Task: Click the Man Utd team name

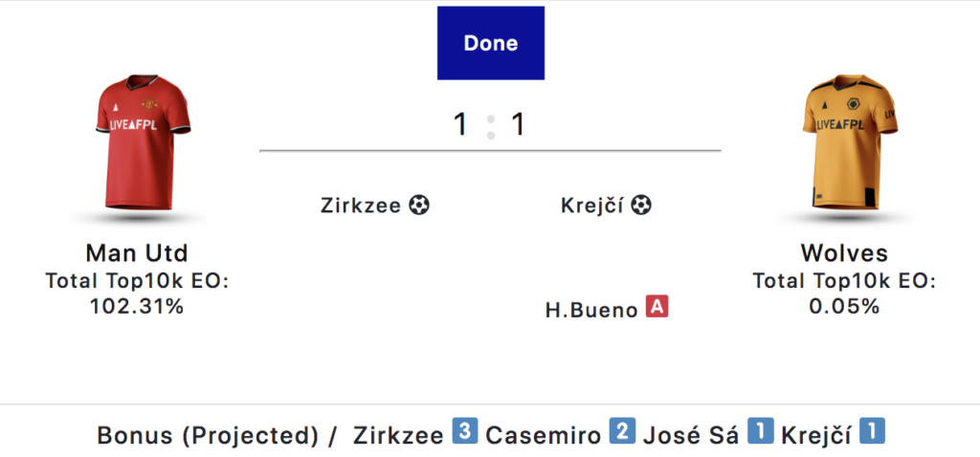Action: (x=137, y=253)
